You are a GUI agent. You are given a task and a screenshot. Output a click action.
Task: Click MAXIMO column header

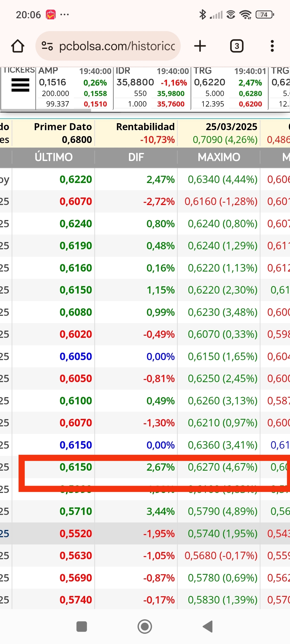click(x=219, y=157)
